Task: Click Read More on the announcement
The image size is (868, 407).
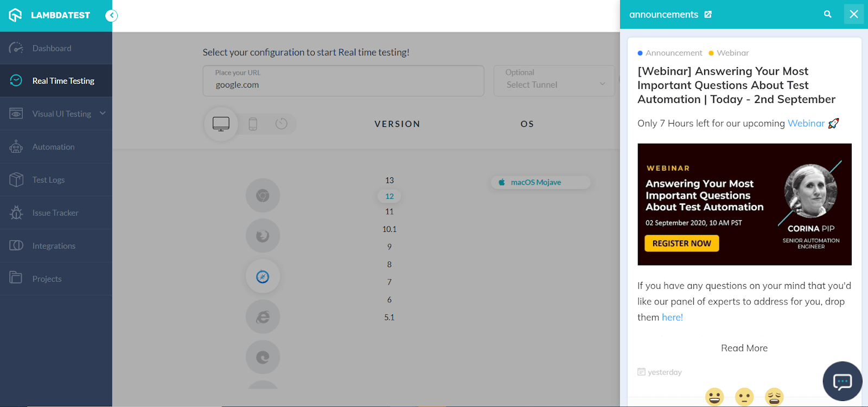Action: point(744,348)
